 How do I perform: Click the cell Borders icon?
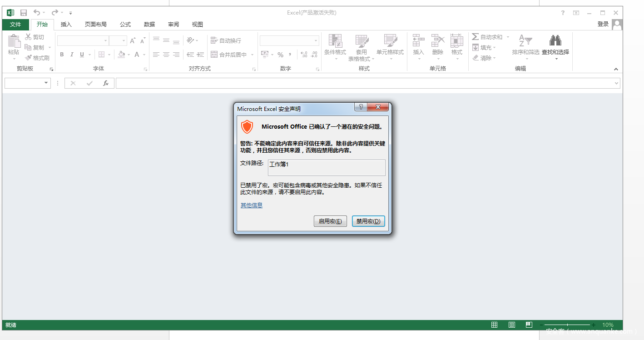(x=101, y=55)
